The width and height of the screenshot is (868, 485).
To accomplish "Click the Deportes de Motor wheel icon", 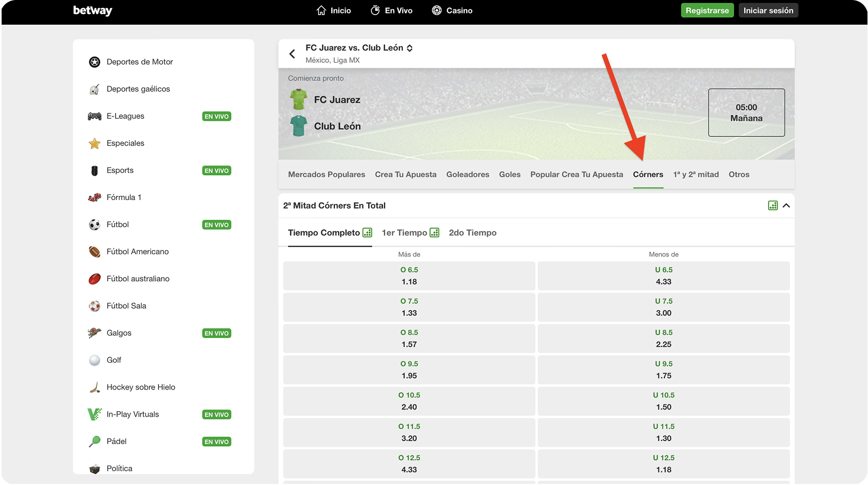I will pyautogui.click(x=95, y=62).
